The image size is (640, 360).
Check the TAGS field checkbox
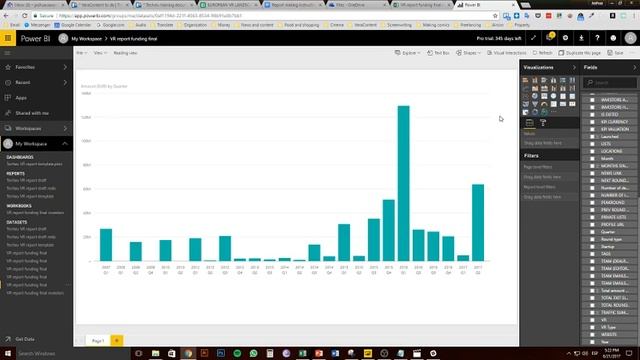[592, 254]
